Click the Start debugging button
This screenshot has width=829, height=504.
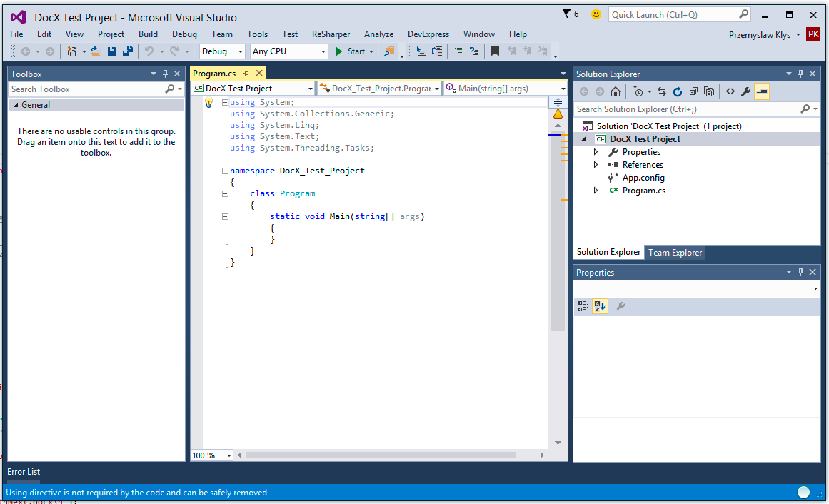tap(350, 51)
